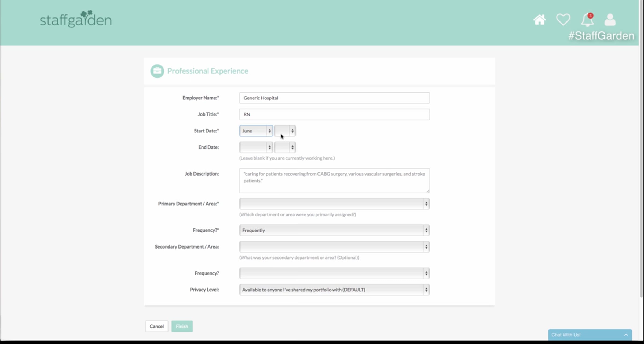Expand Primary Department / Area dropdown
The width and height of the screenshot is (644, 344).
(x=334, y=204)
